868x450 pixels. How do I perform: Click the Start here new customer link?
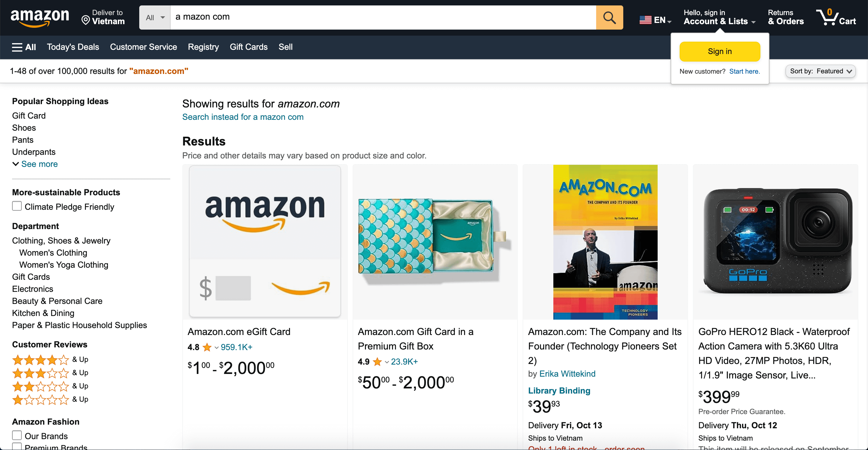coord(744,72)
